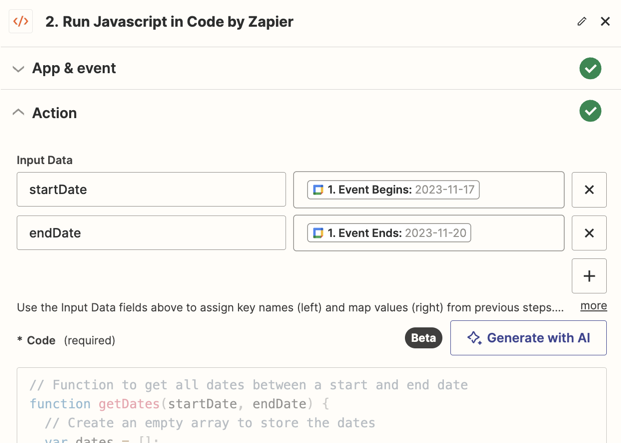Select the Event Ends 2023-11-20 pill
The height and width of the screenshot is (443, 621).
pos(389,233)
